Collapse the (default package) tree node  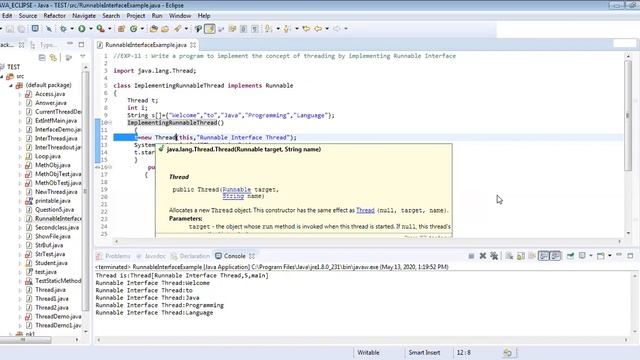click(x=11, y=85)
